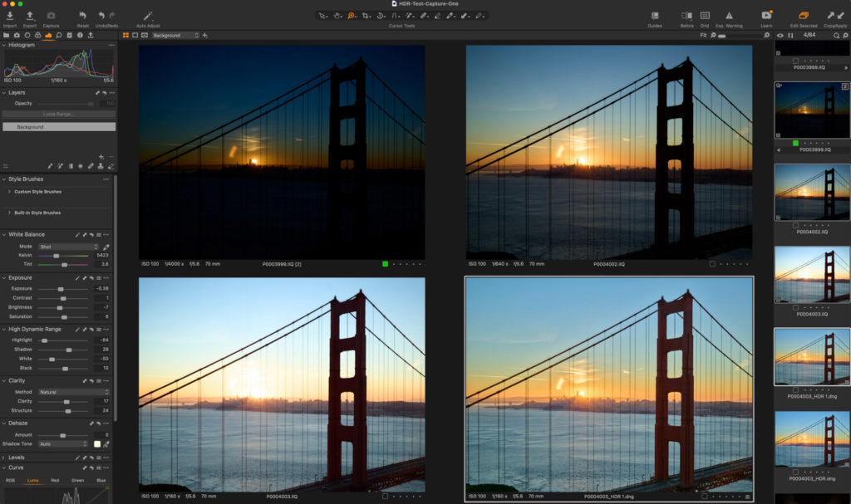Select the Background layer row
The image size is (851, 504).
(x=59, y=127)
